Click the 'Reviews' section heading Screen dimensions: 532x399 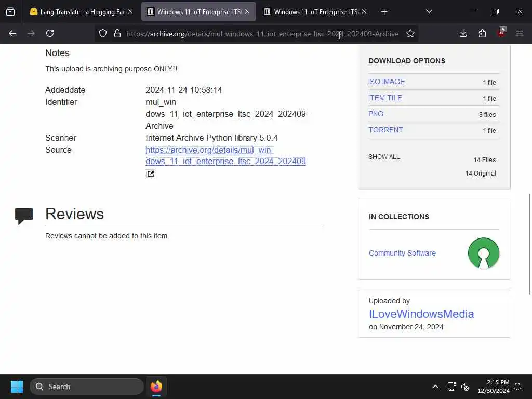click(x=74, y=214)
